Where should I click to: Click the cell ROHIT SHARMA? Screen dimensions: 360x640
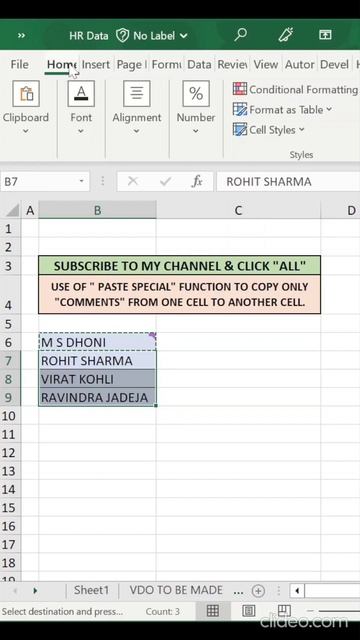[x=98, y=360]
